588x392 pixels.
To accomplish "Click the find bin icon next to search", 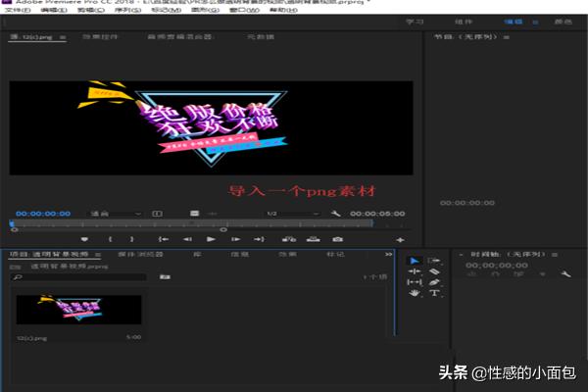I will tap(165, 276).
